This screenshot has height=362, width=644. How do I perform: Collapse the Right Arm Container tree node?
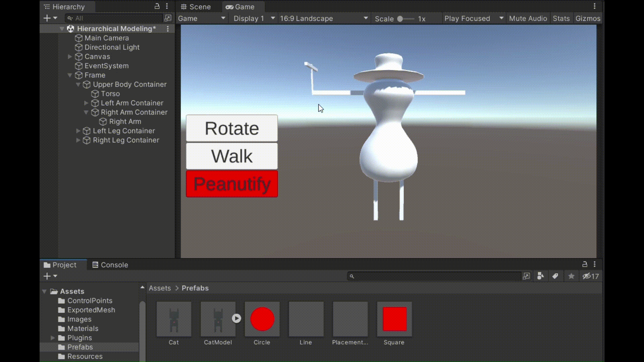(86, 112)
